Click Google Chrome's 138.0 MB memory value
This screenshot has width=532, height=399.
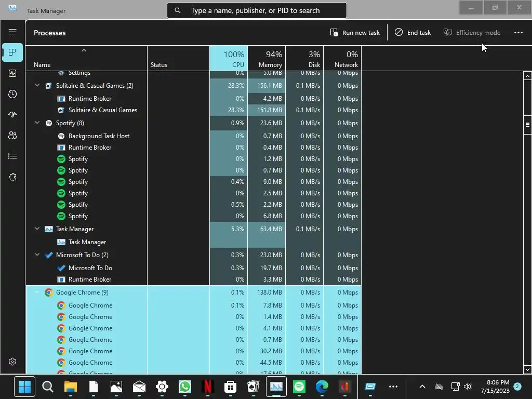(x=270, y=292)
